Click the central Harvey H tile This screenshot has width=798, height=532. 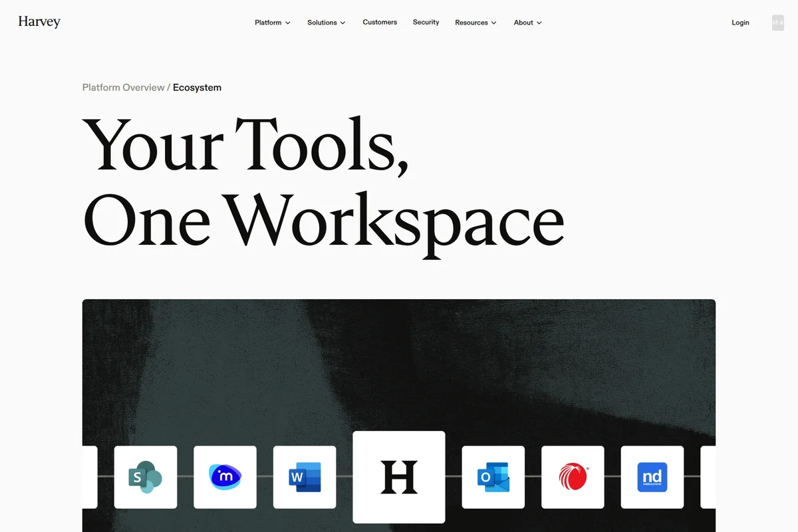(x=398, y=477)
